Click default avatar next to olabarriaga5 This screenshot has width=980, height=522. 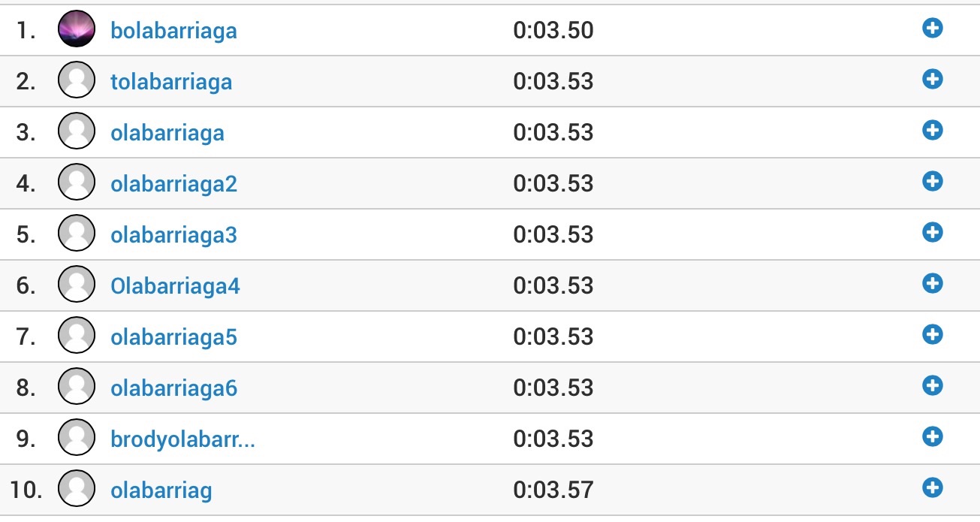tap(77, 336)
